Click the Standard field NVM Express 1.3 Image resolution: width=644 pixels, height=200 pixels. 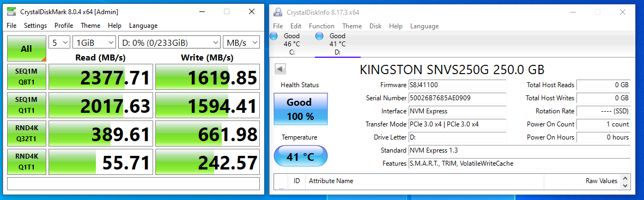click(519, 150)
